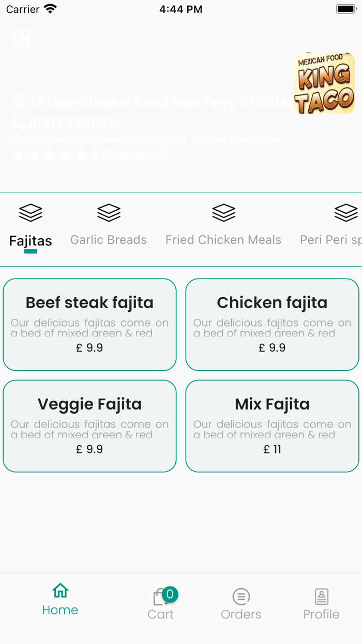Tap the phone call icon

[19, 123]
